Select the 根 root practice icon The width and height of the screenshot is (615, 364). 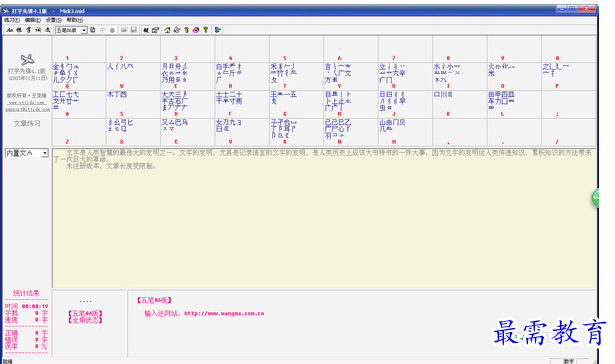(x=19, y=30)
